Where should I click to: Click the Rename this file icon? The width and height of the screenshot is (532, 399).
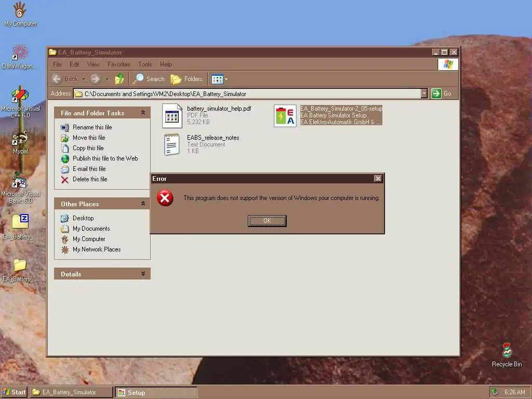click(65, 128)
